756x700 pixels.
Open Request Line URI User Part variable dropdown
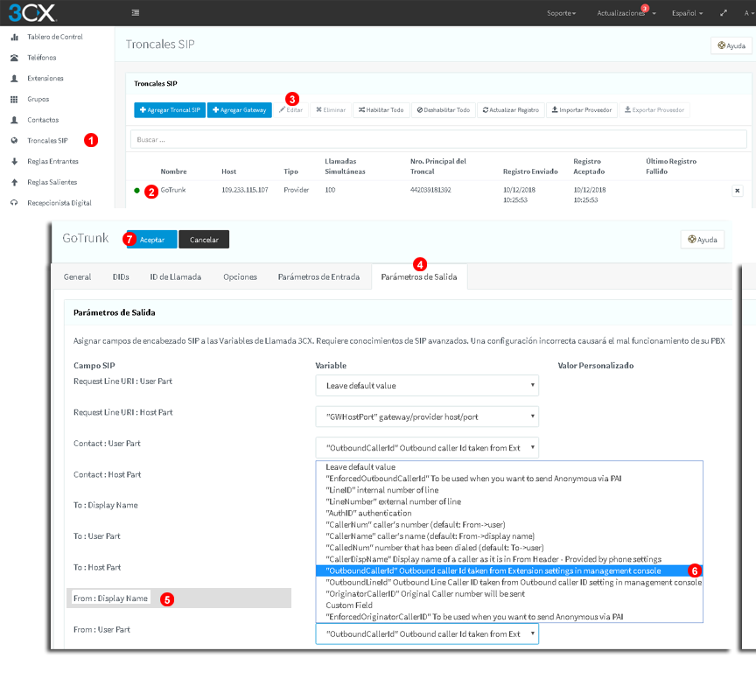point(427,386)
